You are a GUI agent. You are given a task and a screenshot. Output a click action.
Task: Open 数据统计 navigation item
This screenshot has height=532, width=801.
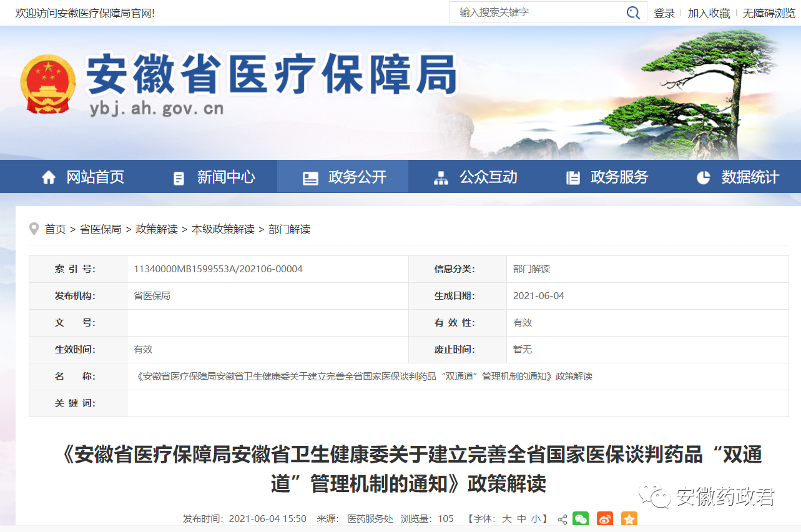tap(737, 177)
